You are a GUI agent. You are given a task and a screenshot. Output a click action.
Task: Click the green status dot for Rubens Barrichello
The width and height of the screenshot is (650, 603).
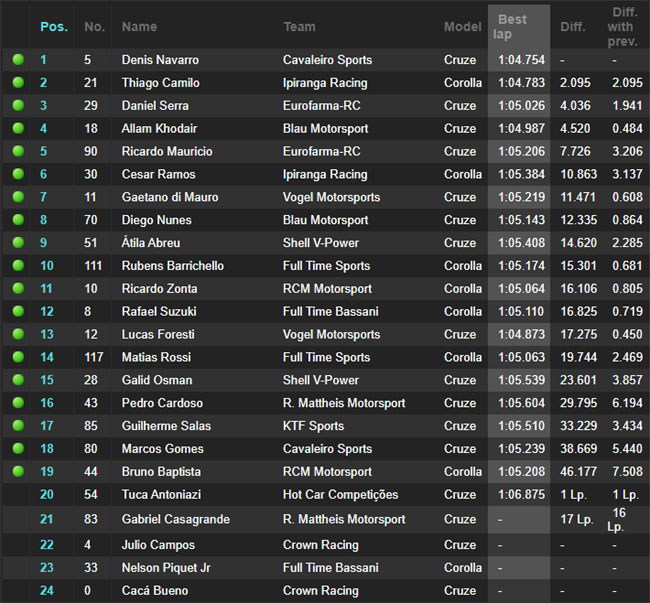pos(18,265)
